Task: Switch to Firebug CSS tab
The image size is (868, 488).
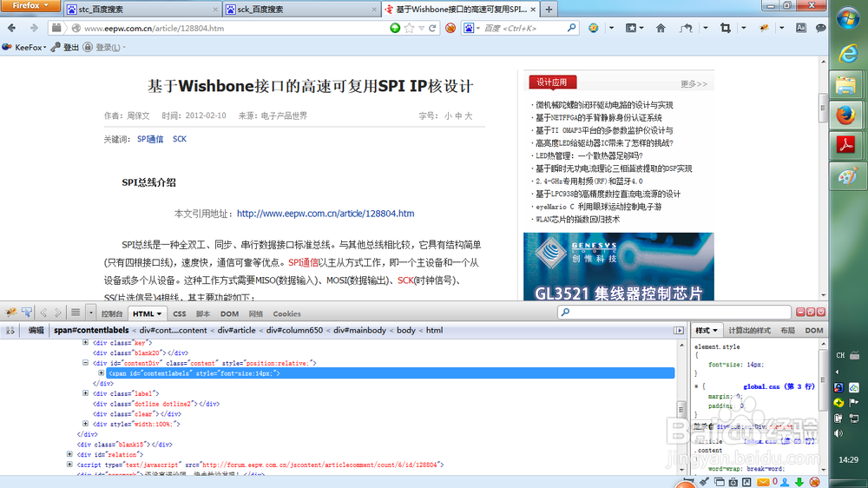Action: point(180,313)
